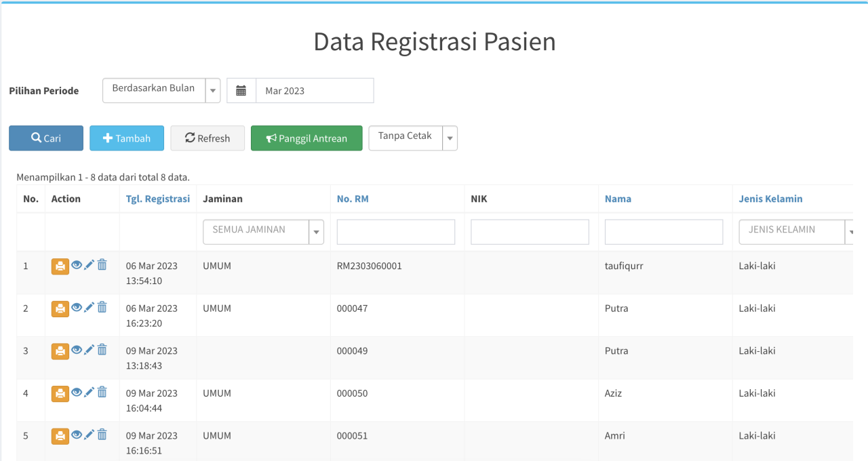The width and height of the screenshot is (868, 461).
Task: Open the calendar icon beside Mar 2023
Action: [241, 91]
